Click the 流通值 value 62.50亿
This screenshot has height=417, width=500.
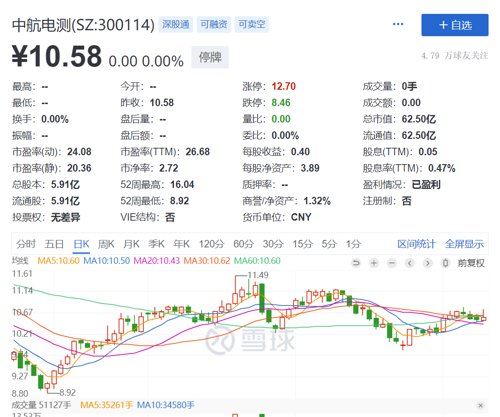419,135
